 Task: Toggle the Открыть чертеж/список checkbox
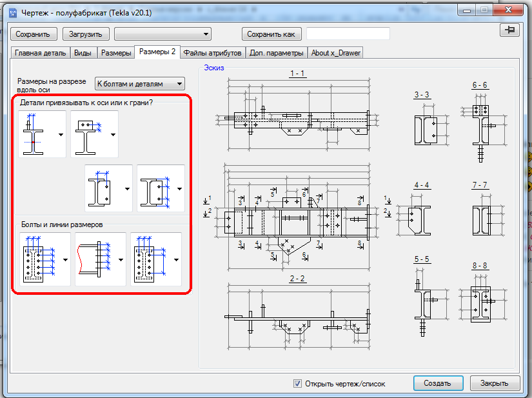(x=297, y=383)
